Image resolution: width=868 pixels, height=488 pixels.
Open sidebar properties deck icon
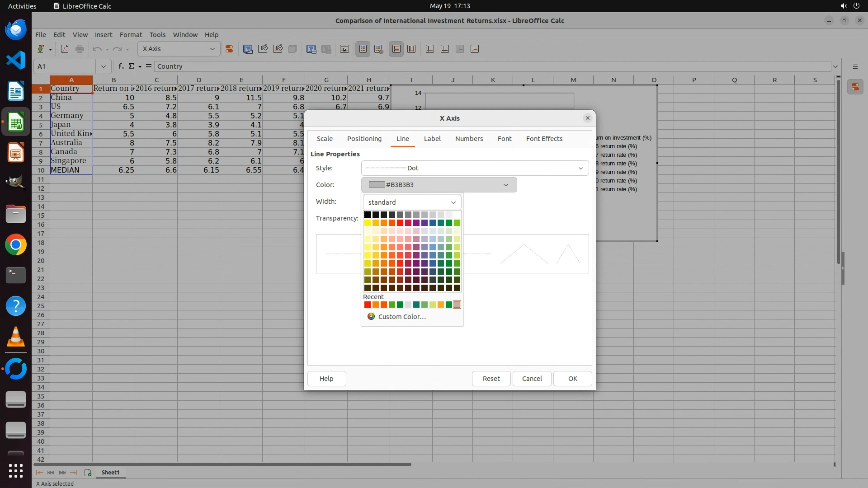(855, 87)
